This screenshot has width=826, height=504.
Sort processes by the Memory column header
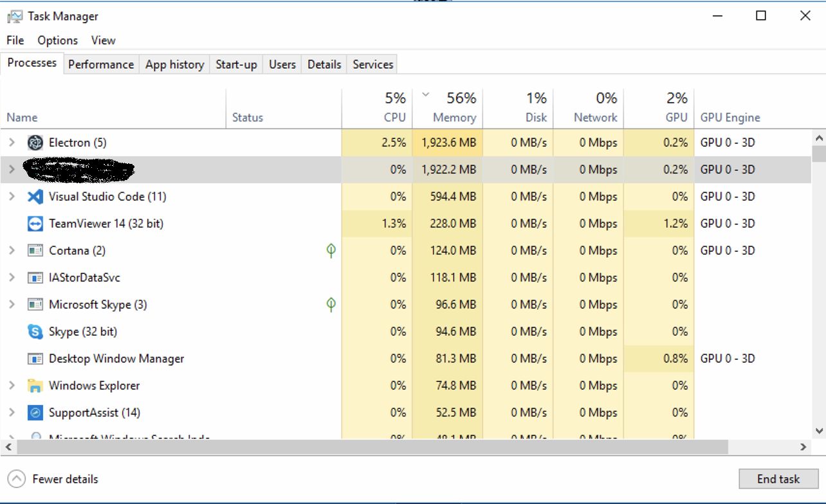coord(448,108)
